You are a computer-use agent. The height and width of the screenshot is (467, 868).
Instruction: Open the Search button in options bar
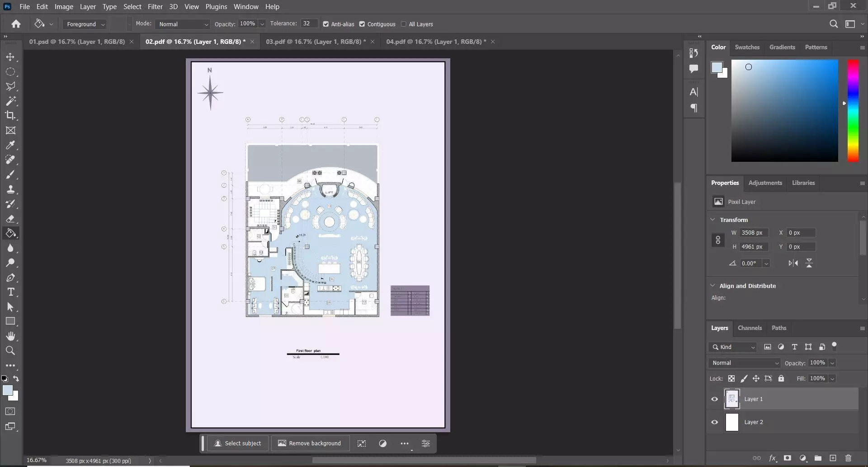tap(834, 24)
